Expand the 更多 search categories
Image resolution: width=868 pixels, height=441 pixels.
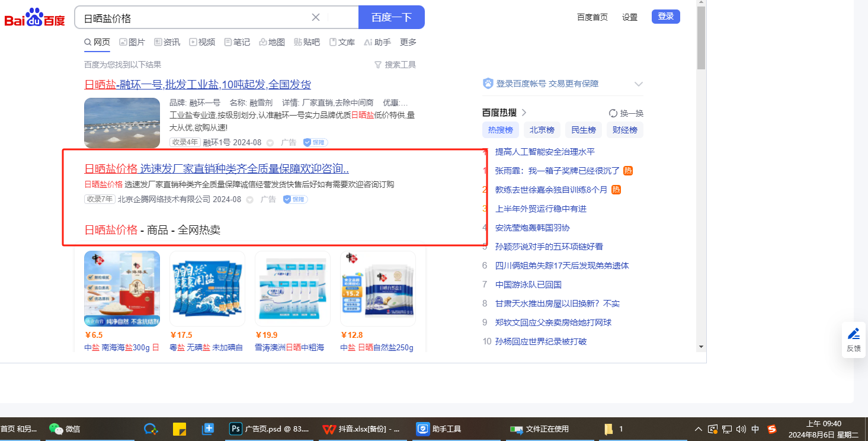click(408, 42)
